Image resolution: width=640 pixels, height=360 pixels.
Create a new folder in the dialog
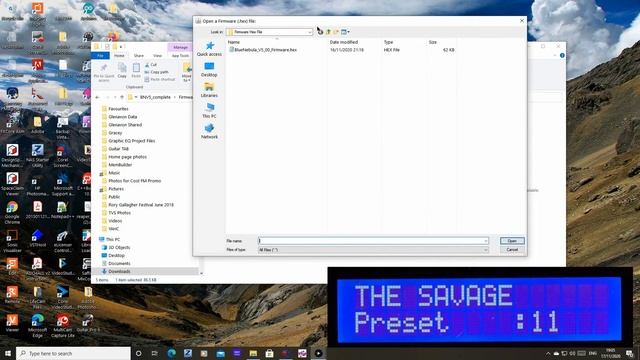coord(336,32)
